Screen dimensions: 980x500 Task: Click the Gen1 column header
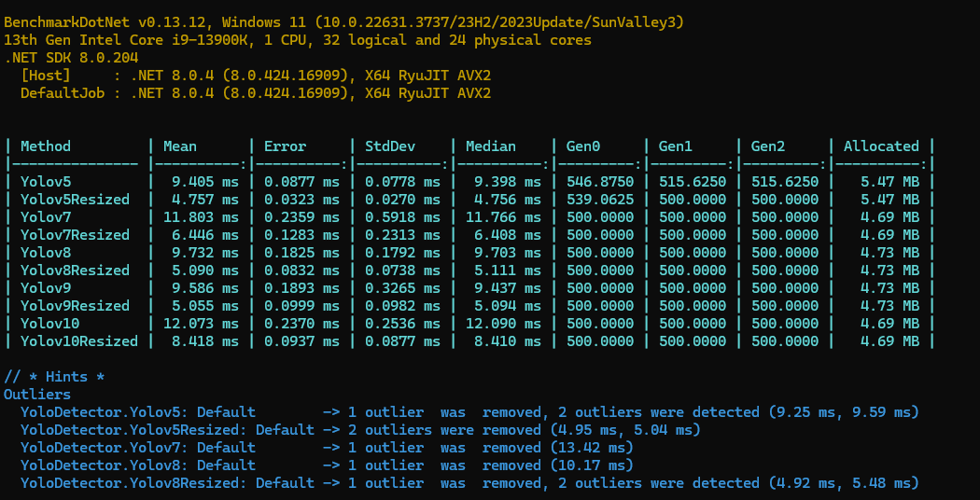click(676, 146)
